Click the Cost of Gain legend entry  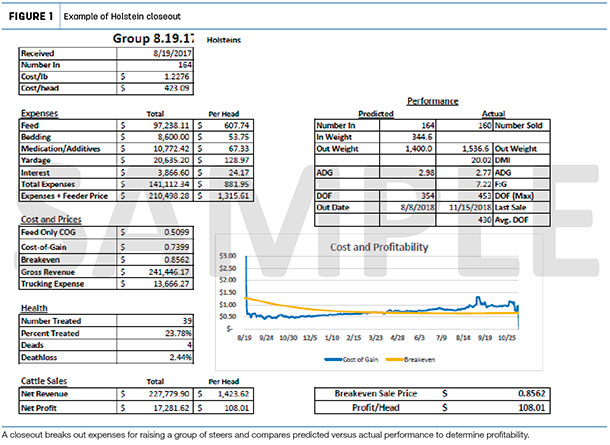point(351,359)
